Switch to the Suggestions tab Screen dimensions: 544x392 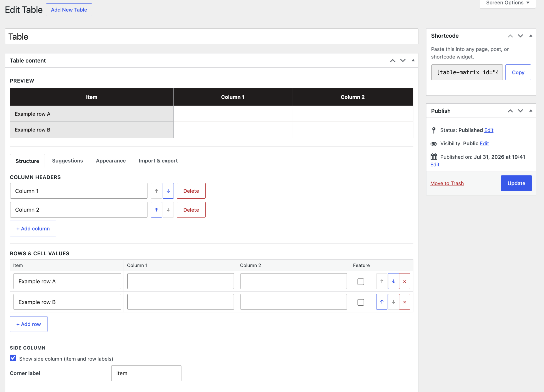pos(67,161)
